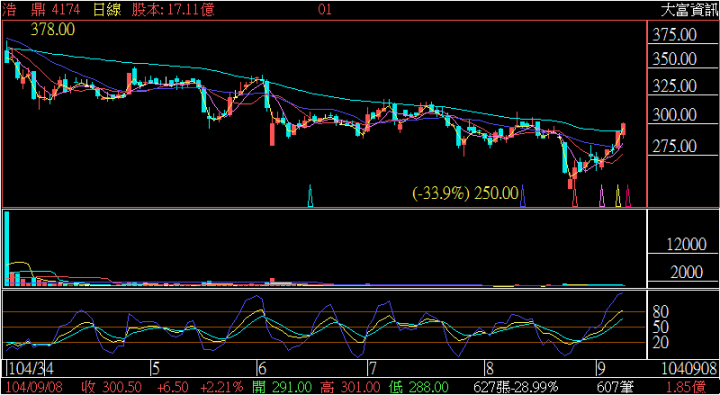720x395 pixels.
Task: Select the 日線 daily chart label
Action: pyautogui.click(x=107, y=10)
